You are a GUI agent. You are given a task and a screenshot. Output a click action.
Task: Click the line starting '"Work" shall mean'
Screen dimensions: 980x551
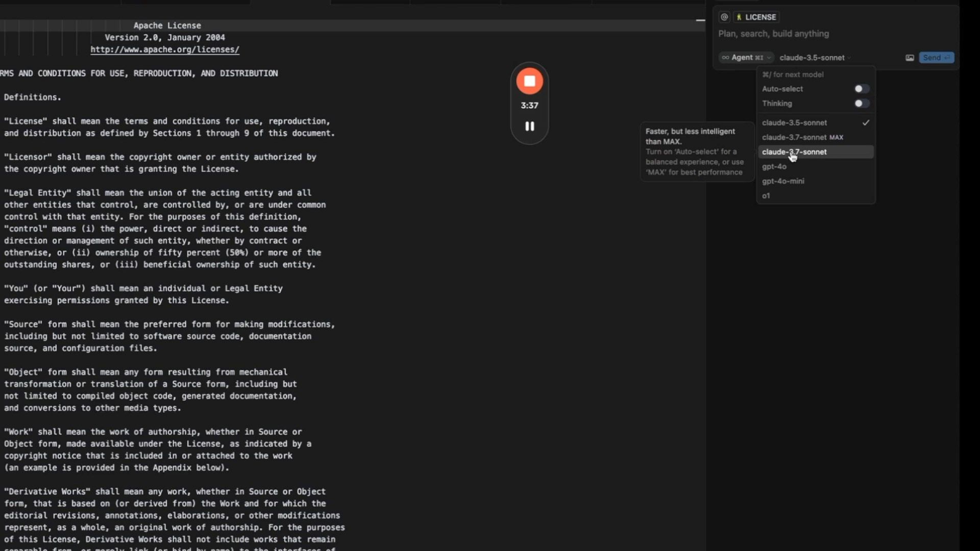153,432
